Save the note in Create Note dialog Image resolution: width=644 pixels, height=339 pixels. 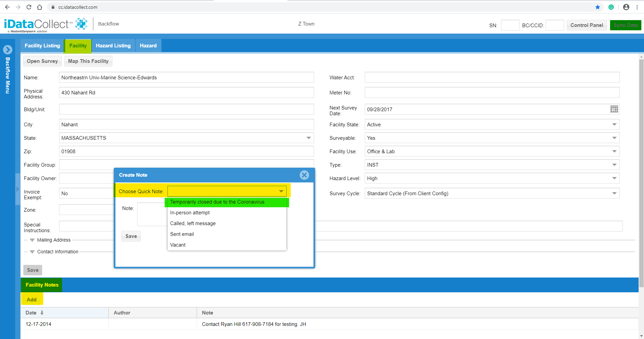click(131, 236)
